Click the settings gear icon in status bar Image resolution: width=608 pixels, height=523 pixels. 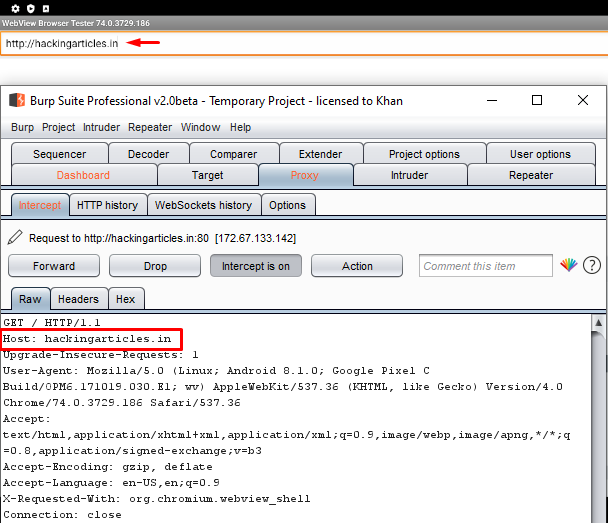click(15, 8)
